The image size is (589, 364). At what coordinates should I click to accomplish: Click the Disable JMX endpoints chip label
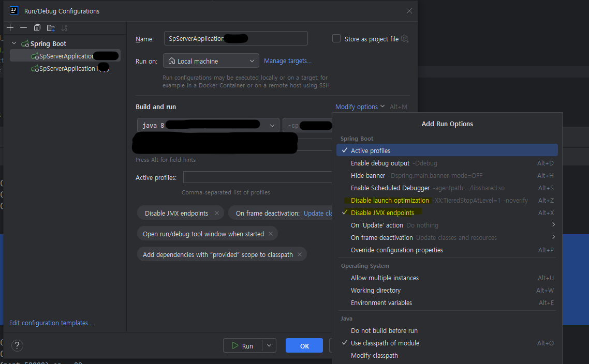tap(176, 213)
